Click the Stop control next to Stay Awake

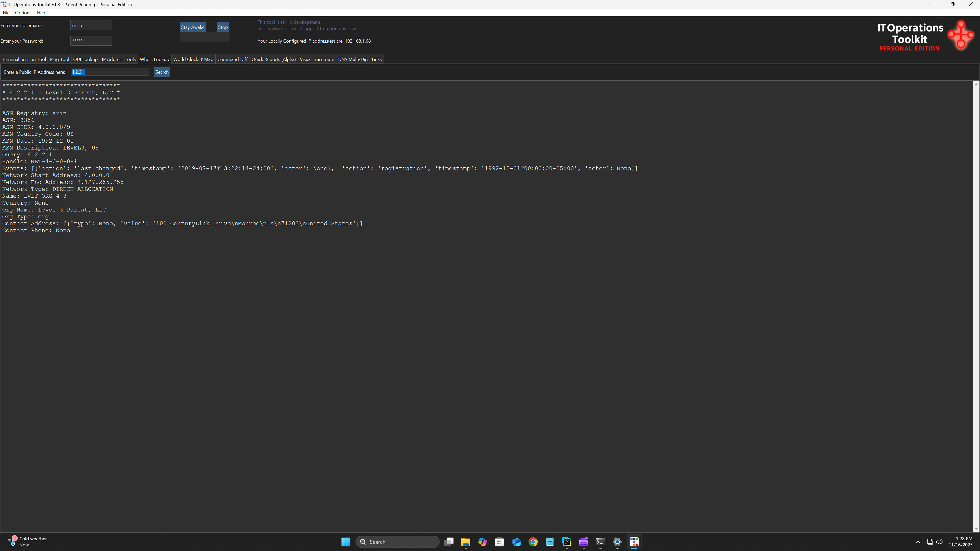tap(223, 27)
